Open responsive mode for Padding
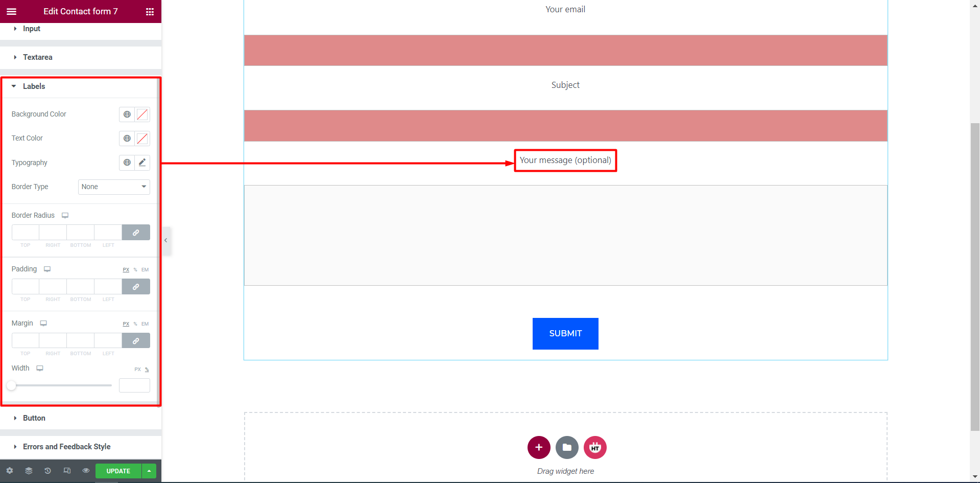Viewport: 980px width, 483px height. [47, 269]
